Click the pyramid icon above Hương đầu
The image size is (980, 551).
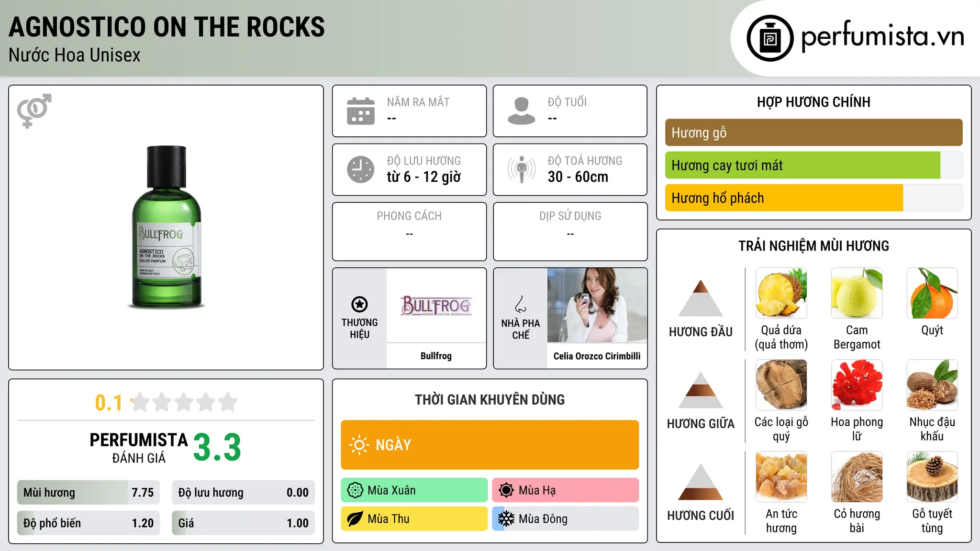[x=701, y=298]
